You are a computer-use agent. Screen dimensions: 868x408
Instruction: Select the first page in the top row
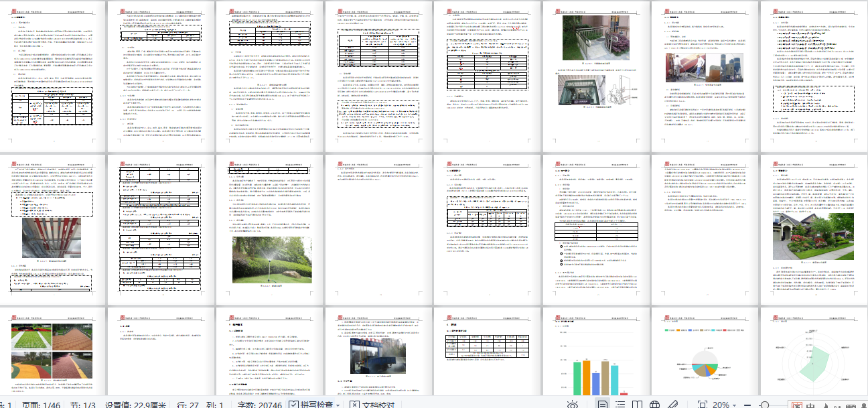(54, 76)
